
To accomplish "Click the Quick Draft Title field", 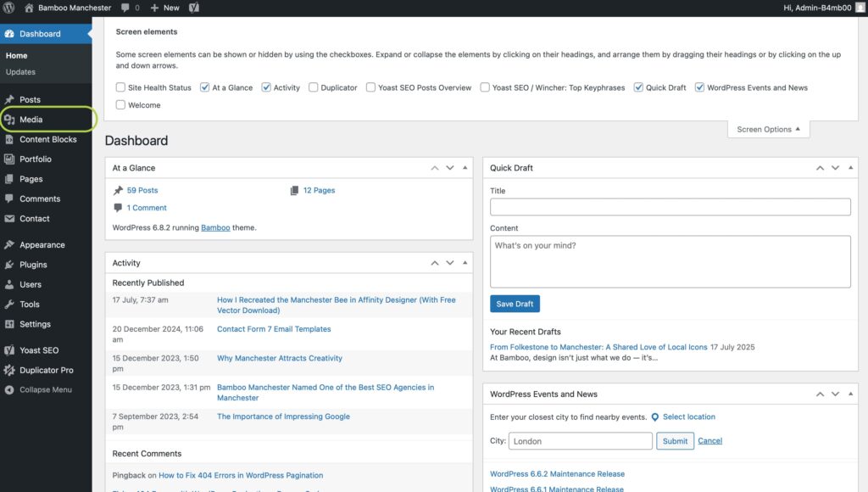I will (x=670, y=207).
